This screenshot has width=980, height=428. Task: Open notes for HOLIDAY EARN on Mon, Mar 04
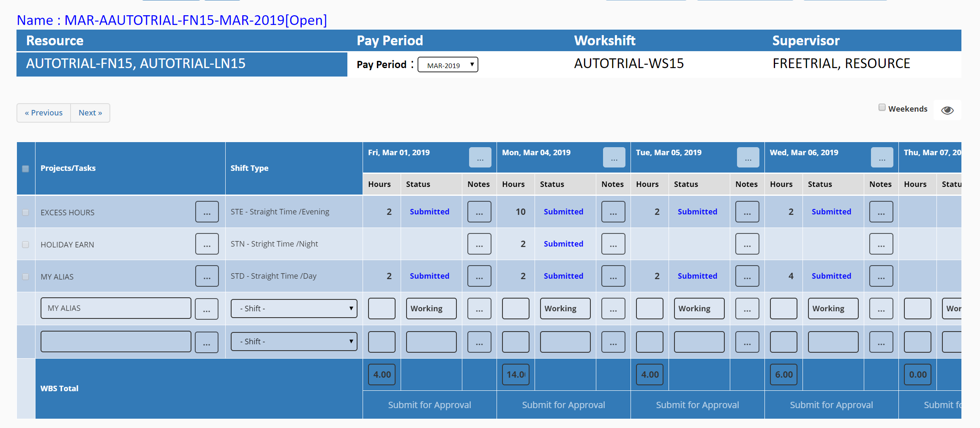(613, 244)
